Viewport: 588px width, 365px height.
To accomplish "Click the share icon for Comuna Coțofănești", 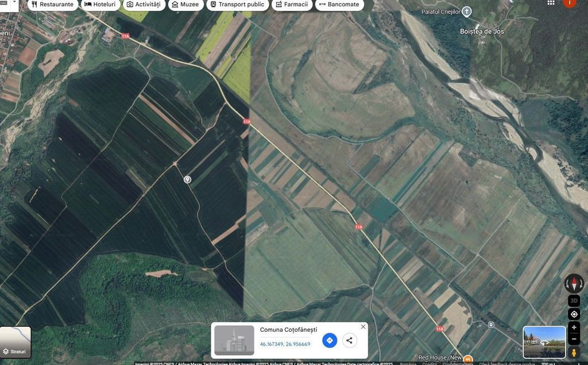I will [x=349, y=340].
